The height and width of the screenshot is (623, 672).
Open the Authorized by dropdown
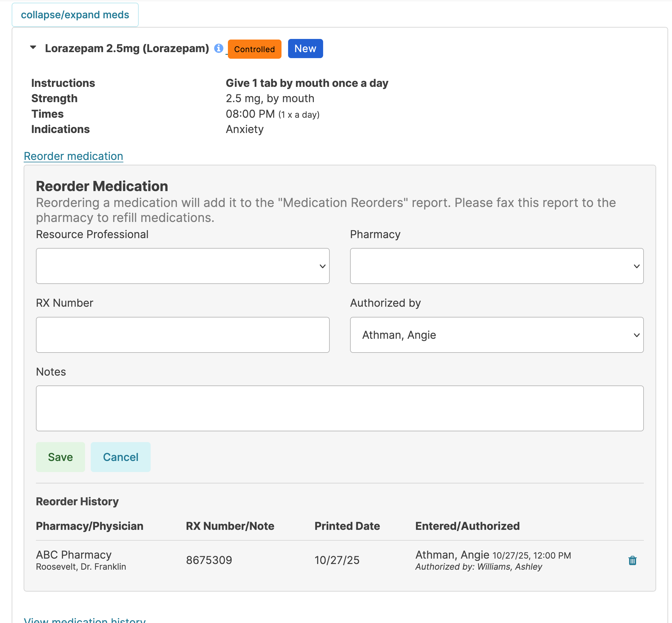(497, 335)
